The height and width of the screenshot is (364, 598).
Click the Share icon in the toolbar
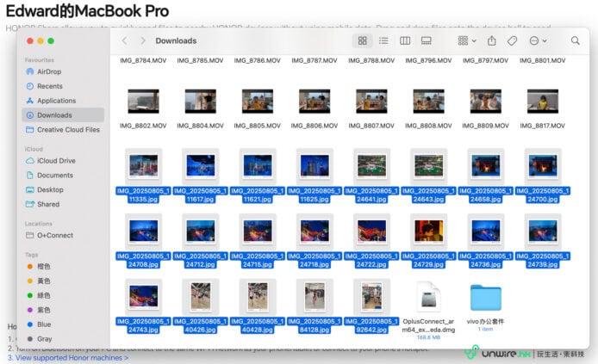pos(492,40)
